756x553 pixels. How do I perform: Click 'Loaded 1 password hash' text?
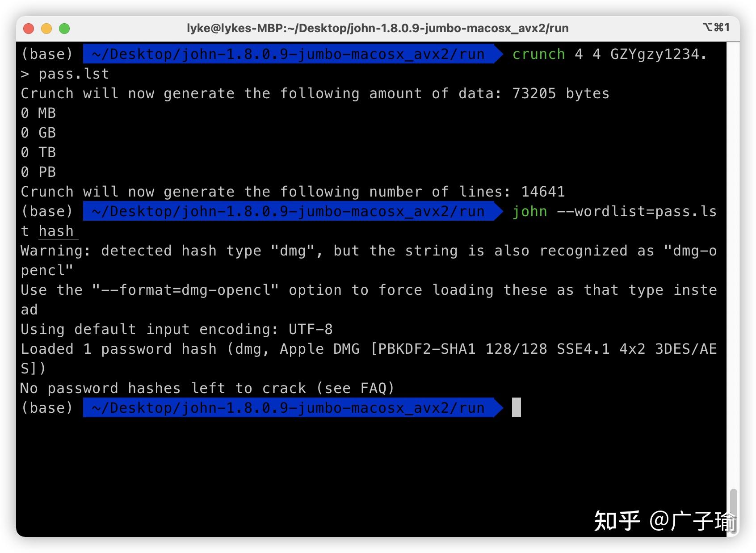coord(118,349)
